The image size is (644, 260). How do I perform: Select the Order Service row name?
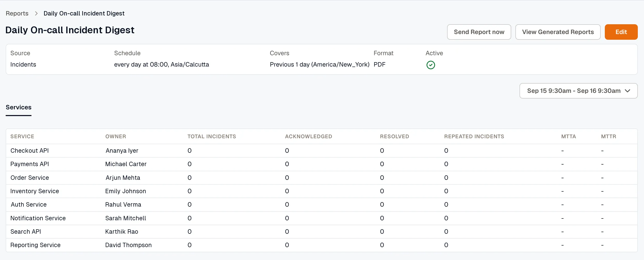(x=30, y=178)
